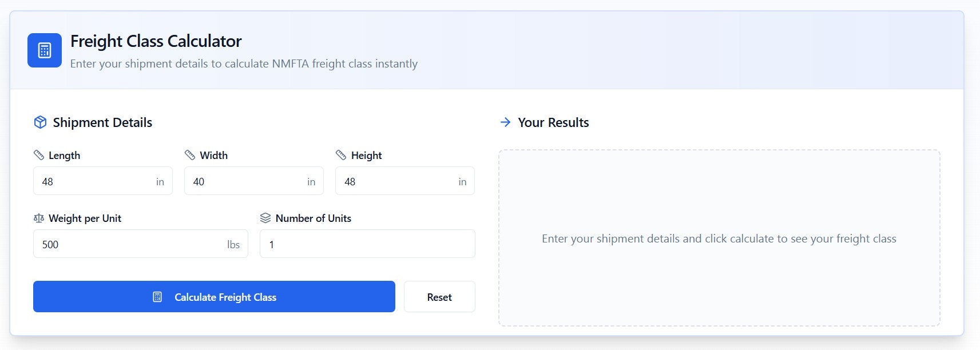This screenshot has width=980, height=350.
Task: Select the Number of Units field showing 1
Action: click(x=366, y=244)
